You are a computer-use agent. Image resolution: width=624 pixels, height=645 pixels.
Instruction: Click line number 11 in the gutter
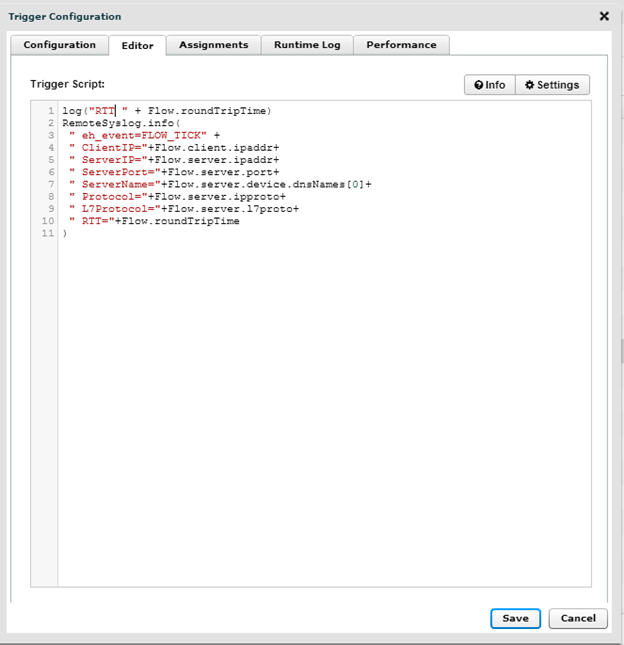(x=46, y=233)
